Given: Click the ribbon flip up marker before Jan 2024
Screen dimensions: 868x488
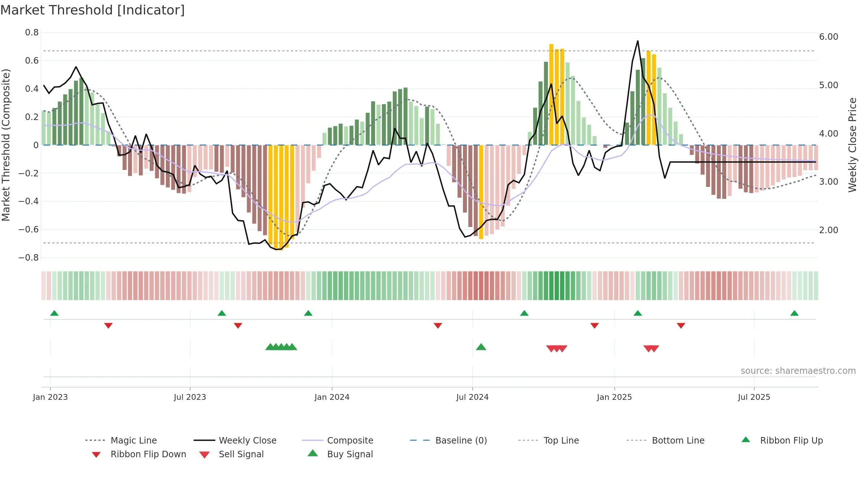Looking at the screenshot, I should [308, 313].
